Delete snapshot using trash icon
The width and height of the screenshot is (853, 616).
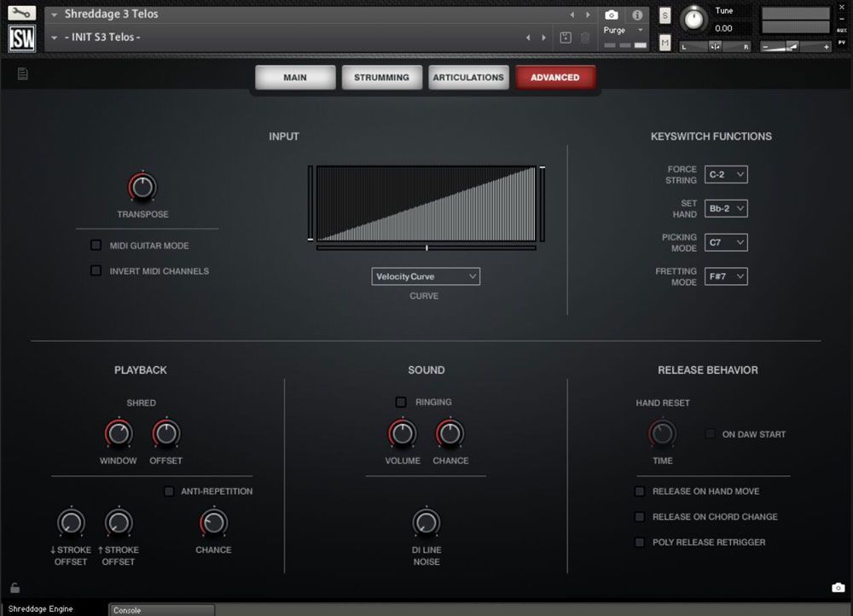coord(585,38)
